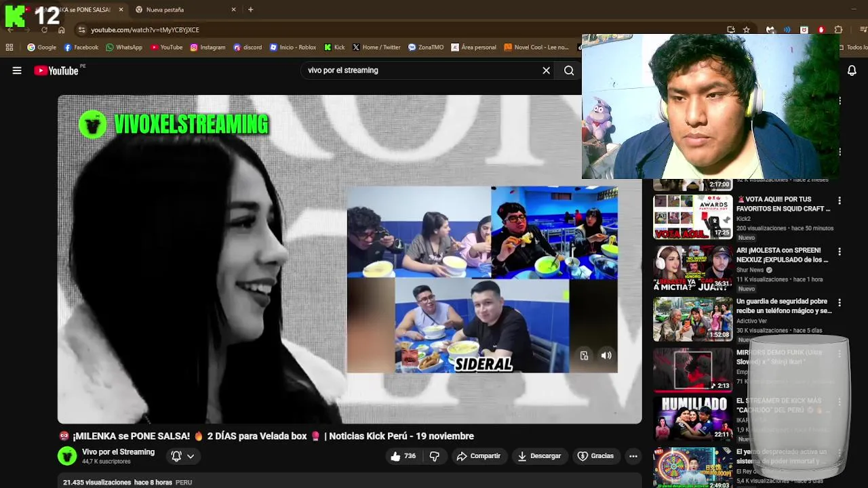Open the ZonaTMO bookmark

tap(426, 47)
